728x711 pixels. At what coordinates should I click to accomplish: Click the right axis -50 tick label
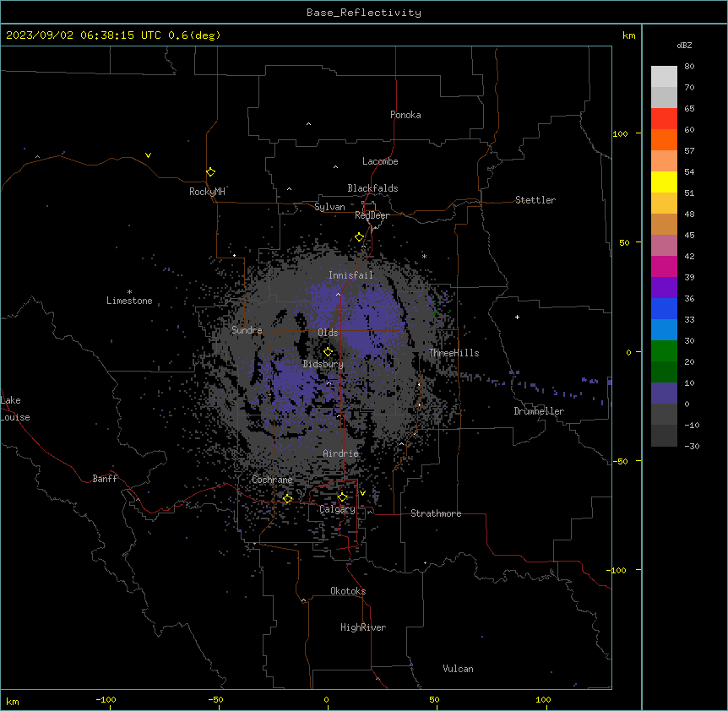pos(620,461)
